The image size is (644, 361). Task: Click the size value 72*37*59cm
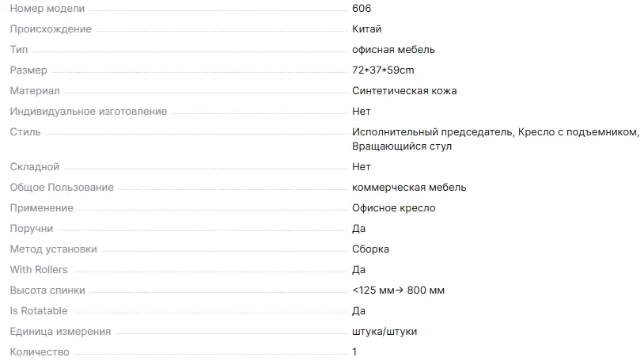coord(383,70)
